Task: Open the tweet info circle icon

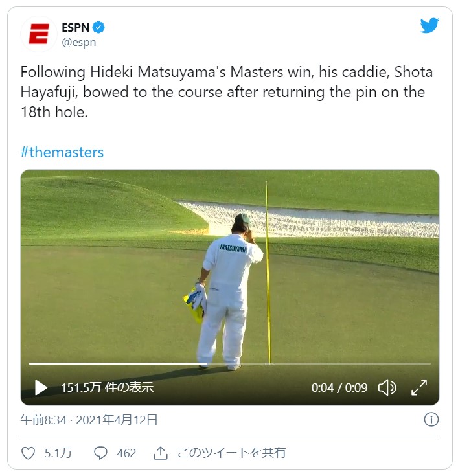Action: pyautogui.click(x=431, y=420)
